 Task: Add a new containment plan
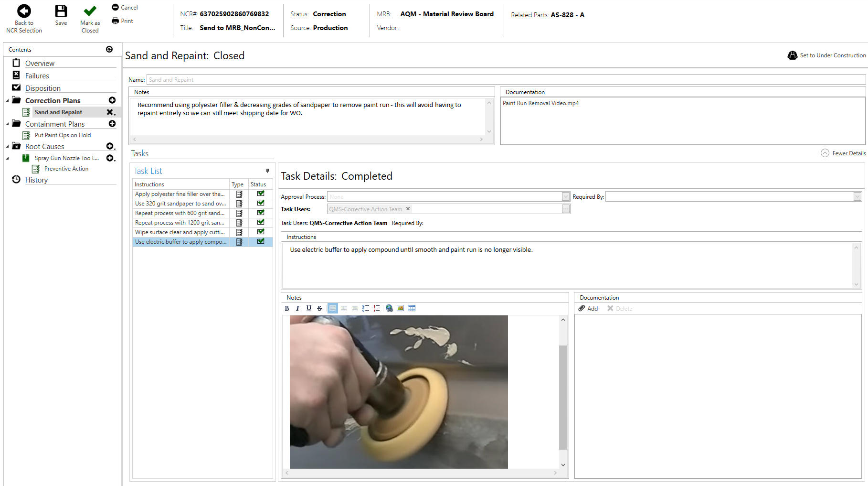tap(112, 124)
